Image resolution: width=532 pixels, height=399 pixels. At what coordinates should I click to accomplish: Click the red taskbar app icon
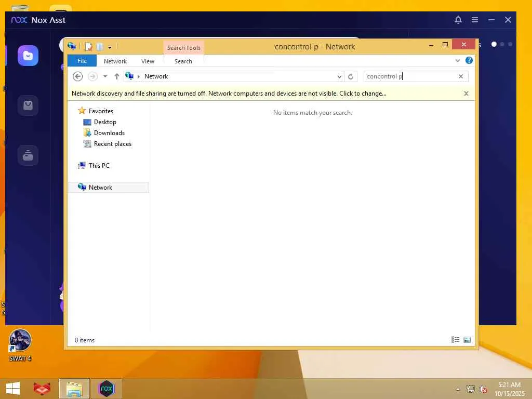[42, 389]
